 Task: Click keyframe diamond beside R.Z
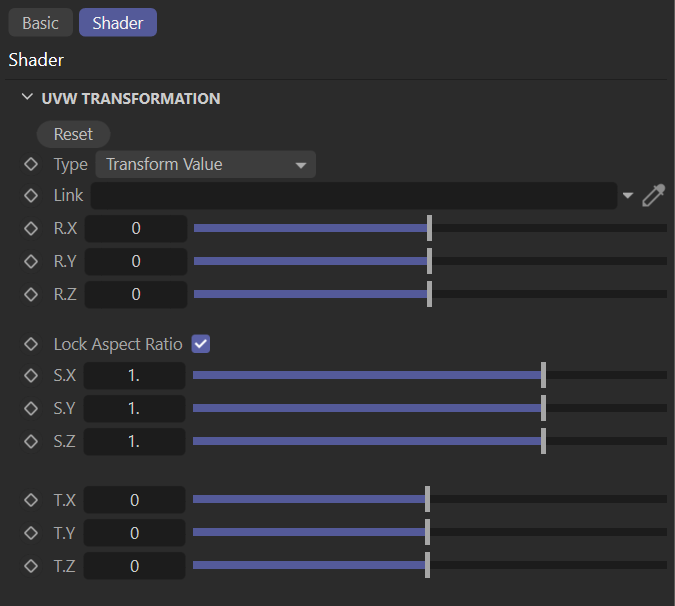[31, 294]
